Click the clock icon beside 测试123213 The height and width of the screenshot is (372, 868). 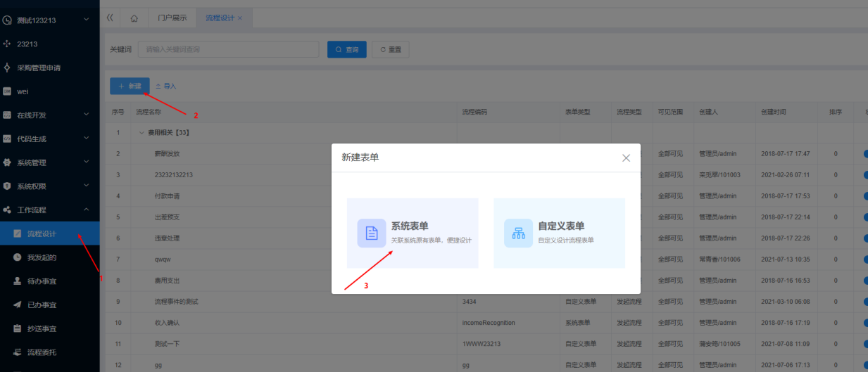click(7, 20)
